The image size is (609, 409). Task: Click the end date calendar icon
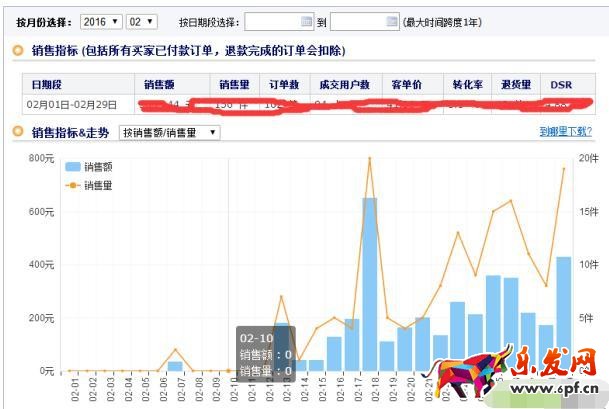[391, 21]
